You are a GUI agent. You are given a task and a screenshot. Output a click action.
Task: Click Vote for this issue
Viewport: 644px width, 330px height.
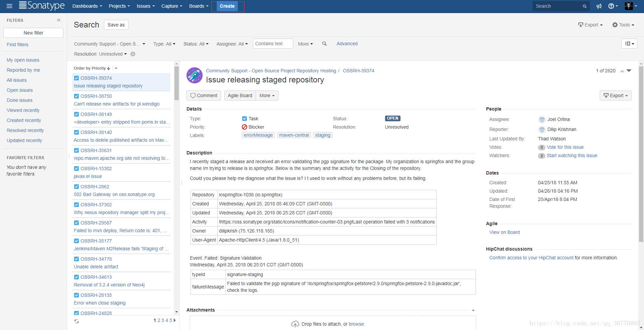(x=565, y=147)
